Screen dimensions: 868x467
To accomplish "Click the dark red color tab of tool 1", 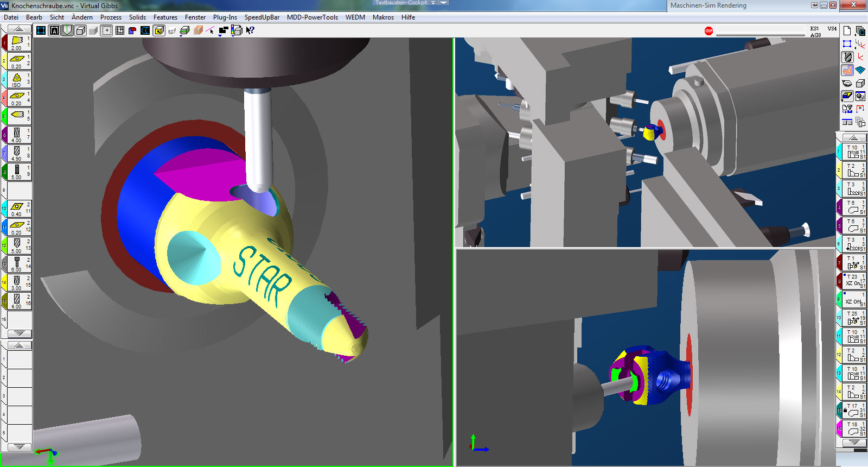I will tap(4, 42).
